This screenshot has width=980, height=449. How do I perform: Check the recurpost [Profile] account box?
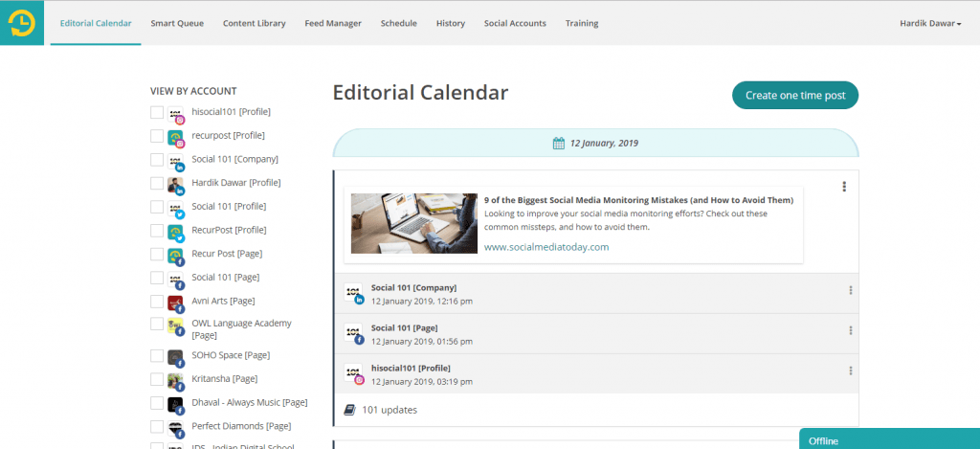pyautogui.click(x=157, y=136)
